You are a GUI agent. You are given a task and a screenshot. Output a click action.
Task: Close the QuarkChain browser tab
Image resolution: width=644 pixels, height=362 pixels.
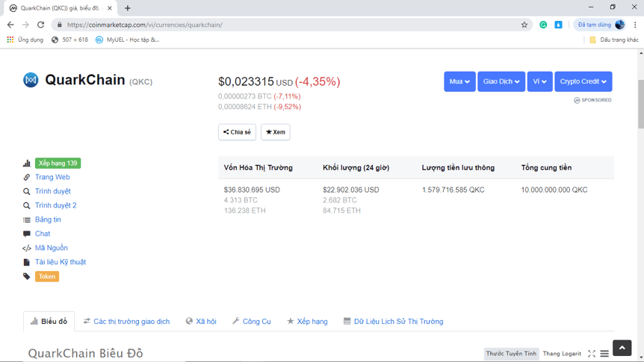point(110,7)
